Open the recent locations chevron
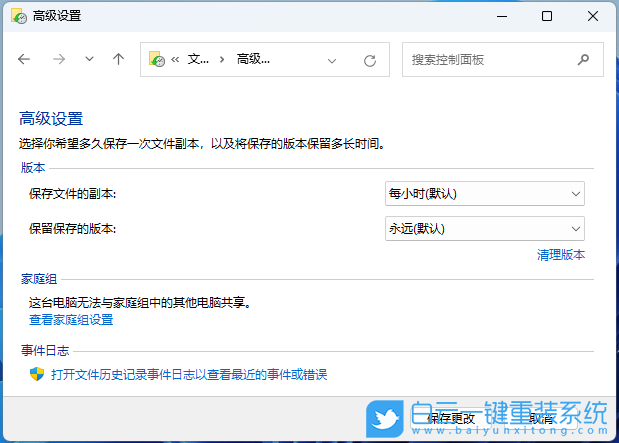The image size is (619, 443). (x=89, y=60)
